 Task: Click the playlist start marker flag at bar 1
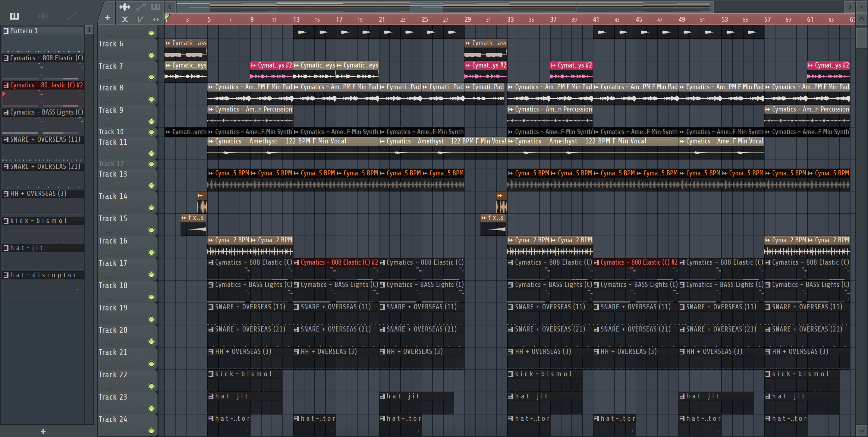coord(167,17)
